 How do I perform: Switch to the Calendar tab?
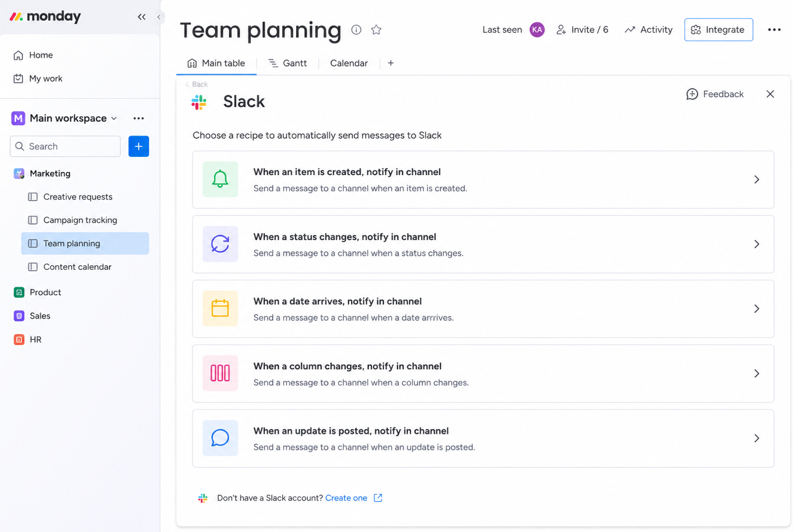pyautogui.click(x=349, y=63)
